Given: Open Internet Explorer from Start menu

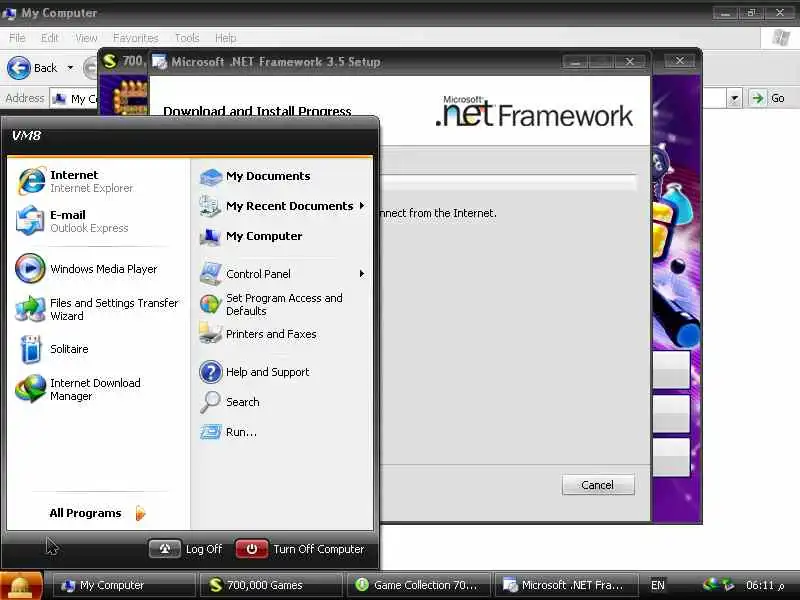Looking at the screenshot, I should (x=31, y=181).
